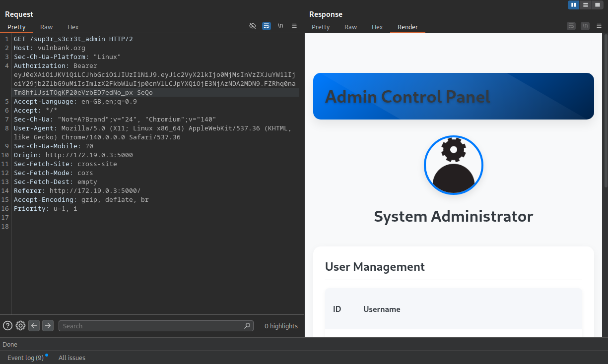Go to previous search match arrow
The image size is (608, 364).
click(x=34, y=326)
